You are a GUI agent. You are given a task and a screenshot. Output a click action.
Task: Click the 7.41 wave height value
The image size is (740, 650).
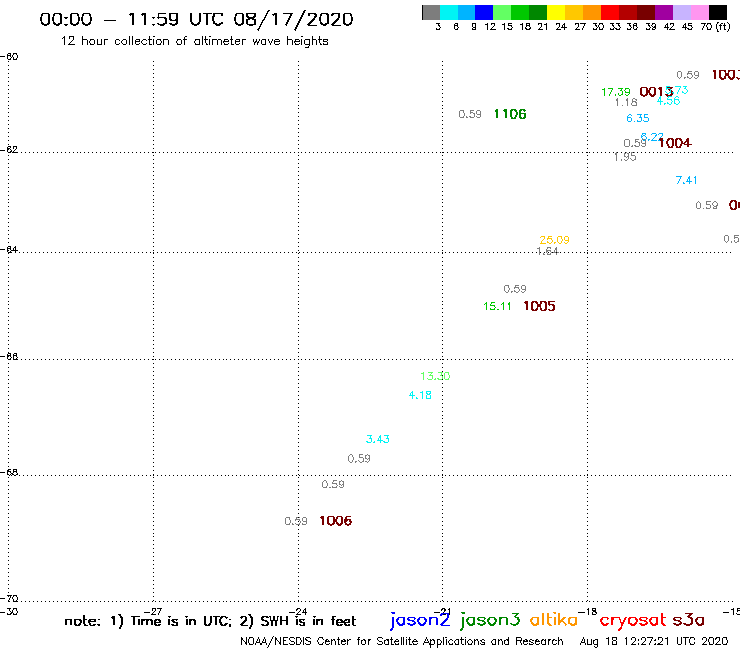coord(686,180)
